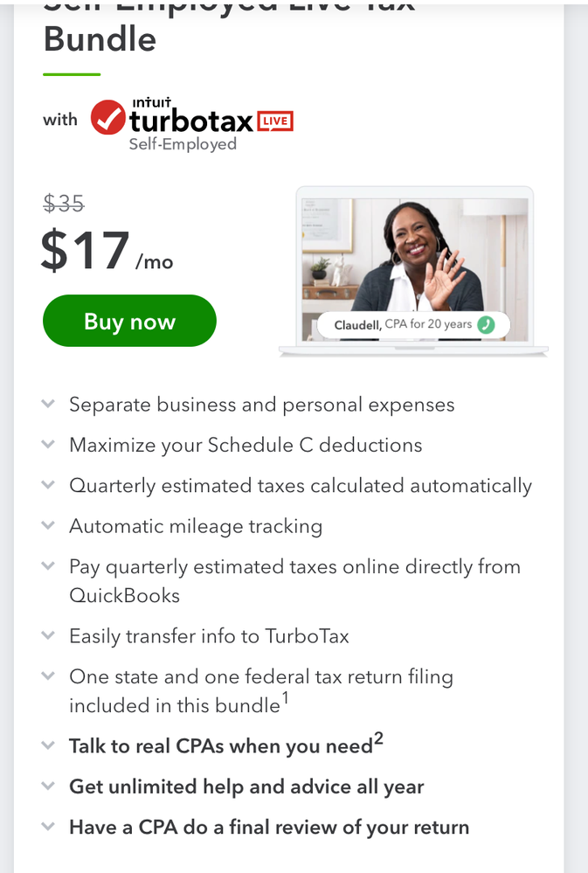
Task: Expand the 'Automatic mileage tracking' chevron
Action: 49,524
